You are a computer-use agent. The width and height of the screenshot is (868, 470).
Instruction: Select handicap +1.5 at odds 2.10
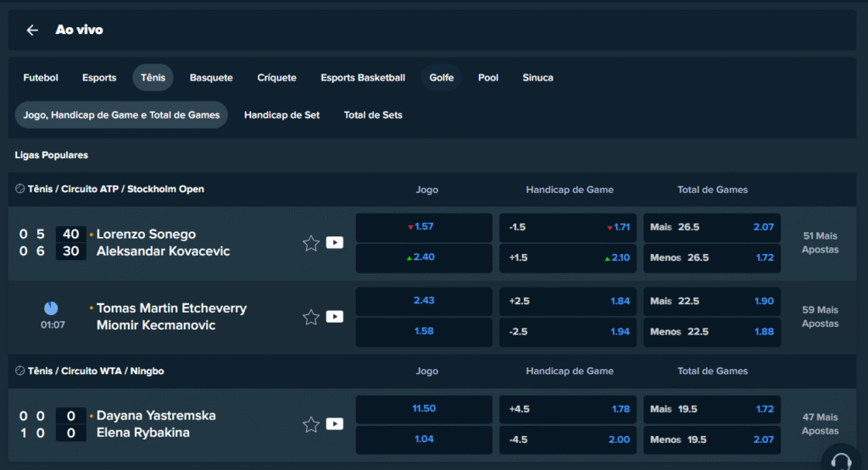[x=568, y=257]
